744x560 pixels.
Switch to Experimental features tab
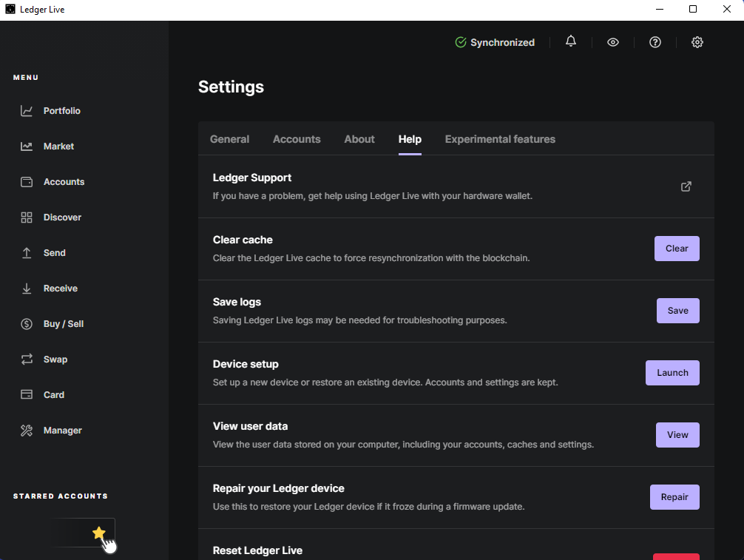point(500,139)
